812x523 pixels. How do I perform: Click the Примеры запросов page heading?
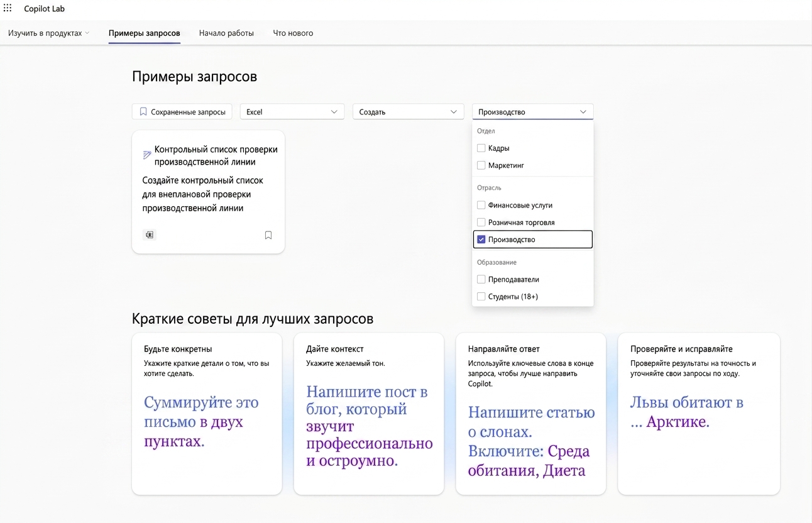[194, 77]
